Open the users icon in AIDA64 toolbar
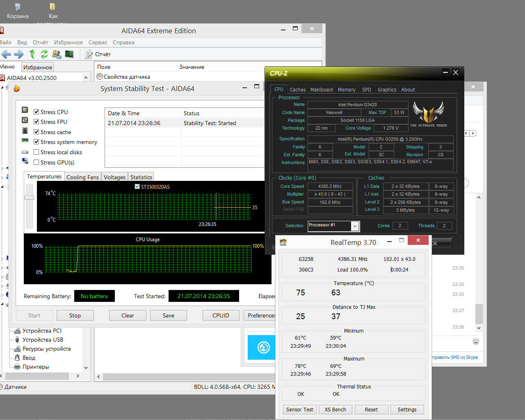This screenshot has height=420, width=525. click(57, 54)
